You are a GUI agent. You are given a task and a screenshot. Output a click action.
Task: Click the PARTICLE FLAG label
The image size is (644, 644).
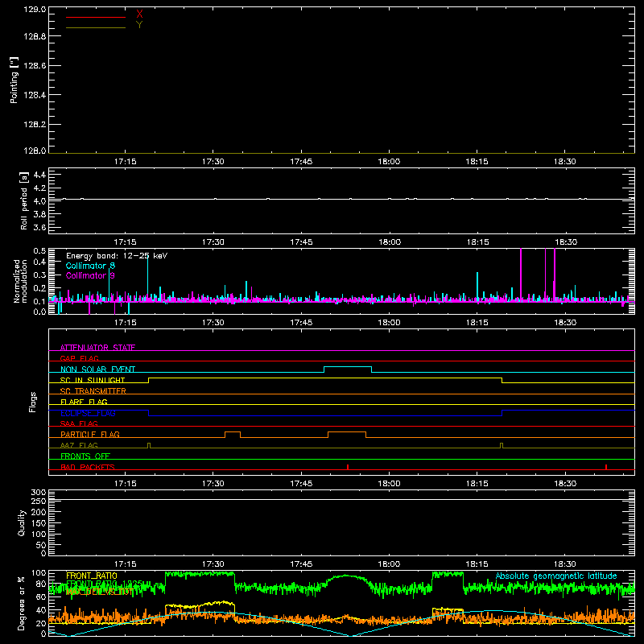(x=90, y=434)
